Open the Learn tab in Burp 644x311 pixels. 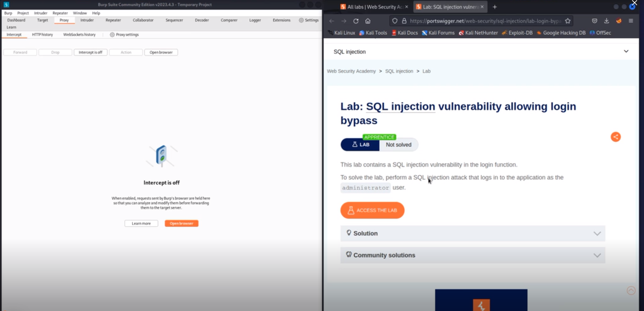pyautogui.click(x=11, y=27)
